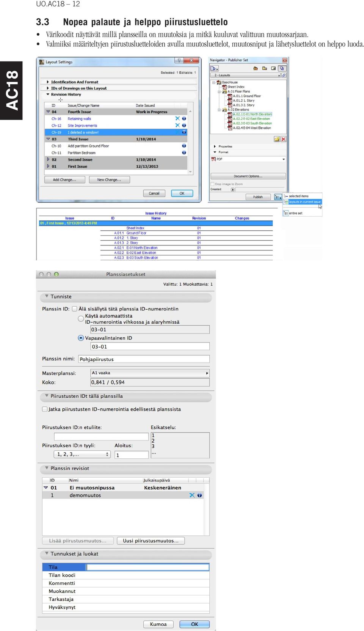Open Masterplanssi A1 vaaka dropdown

click(x=150, y=373)
